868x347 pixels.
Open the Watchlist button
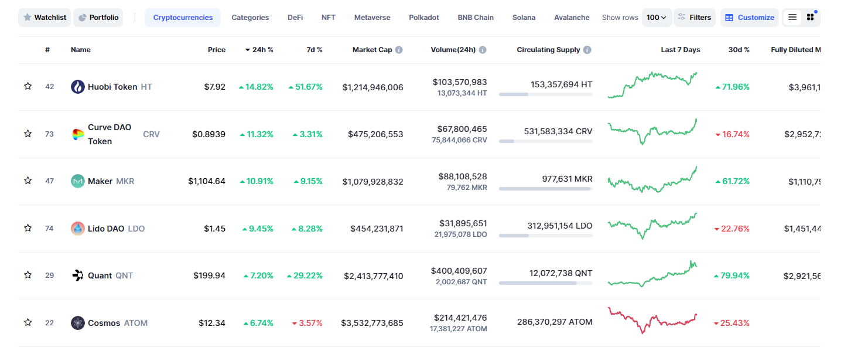pyautogui.click(x=45, y=18)
